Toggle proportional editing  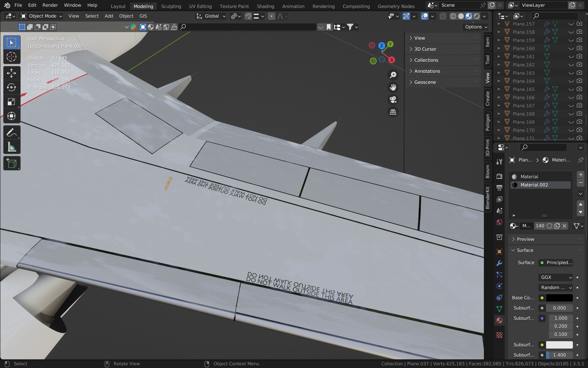click(x=271, y=16)
